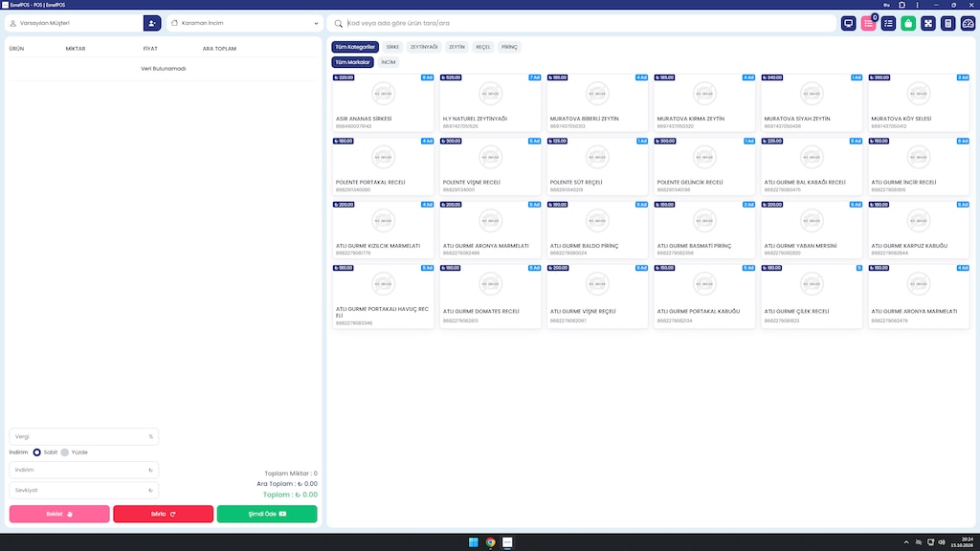Filter by the İNCİM brand
Image resolution: width=980 pixels, height=551 pixels.
389,62
